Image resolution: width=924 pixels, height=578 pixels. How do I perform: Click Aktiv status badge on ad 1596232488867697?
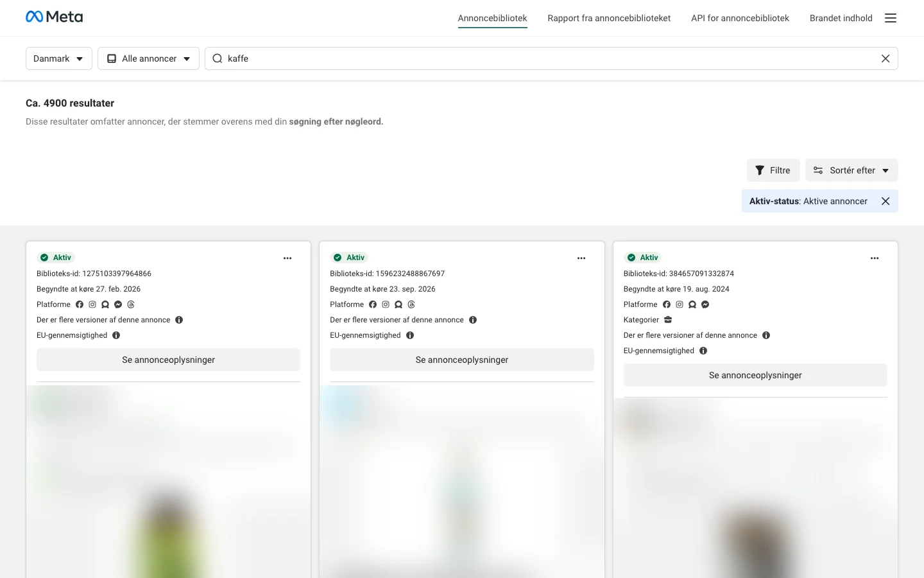pos(349,258)
